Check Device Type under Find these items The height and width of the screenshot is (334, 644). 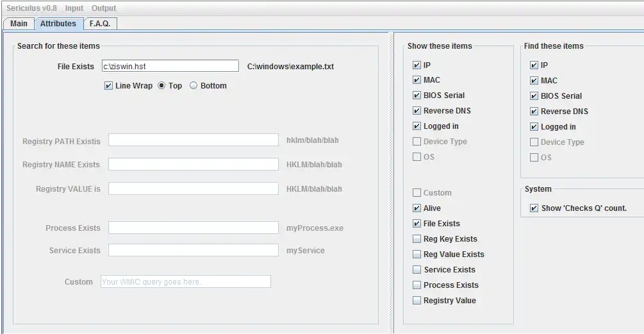(534, 142)
